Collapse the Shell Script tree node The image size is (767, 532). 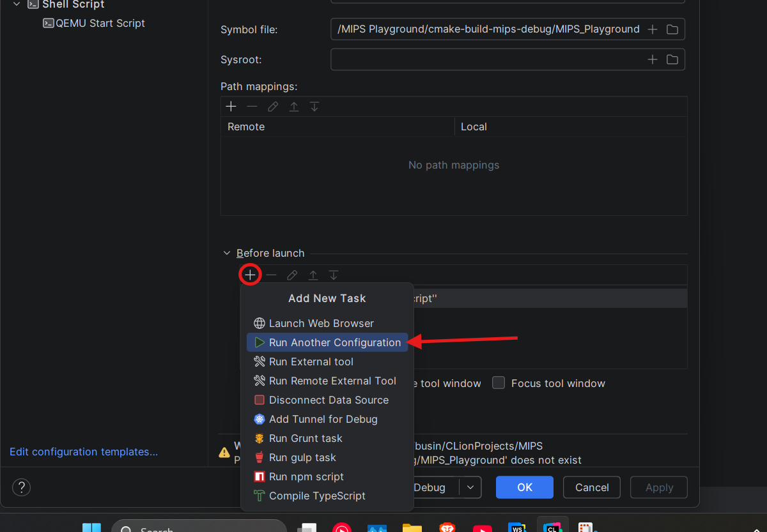pos(17,4)
